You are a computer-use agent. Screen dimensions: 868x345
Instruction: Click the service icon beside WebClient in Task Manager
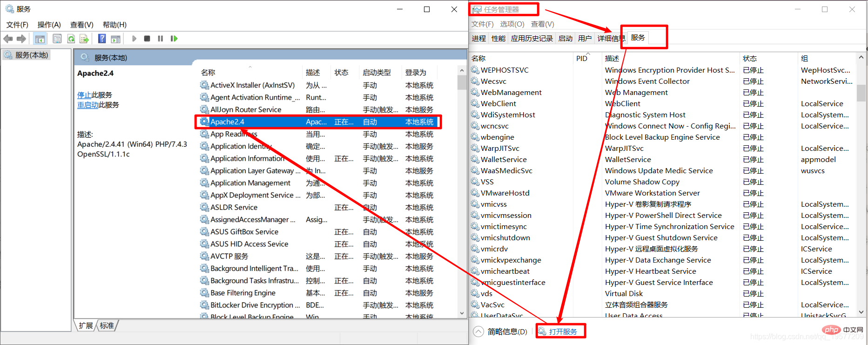pyautogui.click(x=475, y=103)
